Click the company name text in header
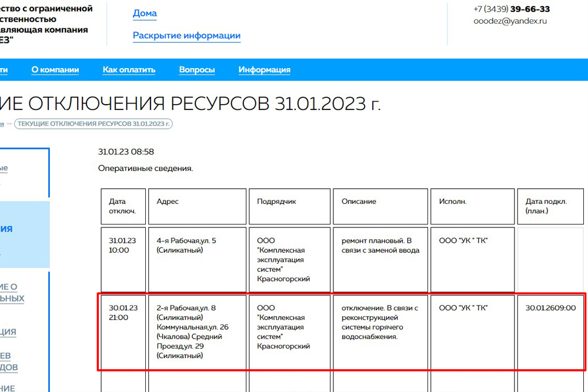The width and height of the screenshot is (588, 392). (x=46, y=24)
